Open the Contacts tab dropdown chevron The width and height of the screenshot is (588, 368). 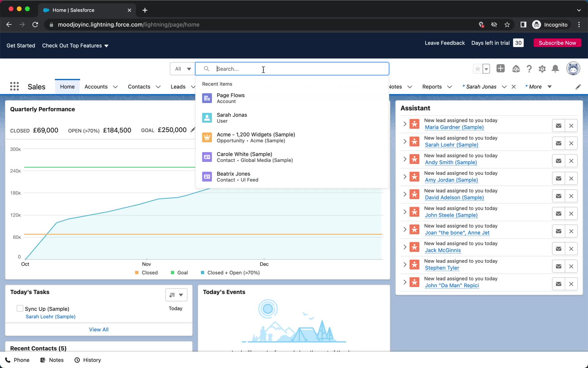158,87
